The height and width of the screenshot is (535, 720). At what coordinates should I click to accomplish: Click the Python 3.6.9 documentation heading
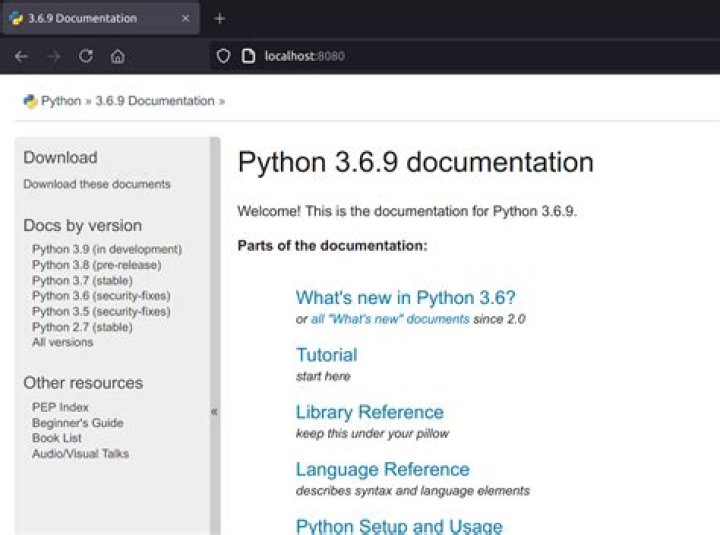(416, 163)
